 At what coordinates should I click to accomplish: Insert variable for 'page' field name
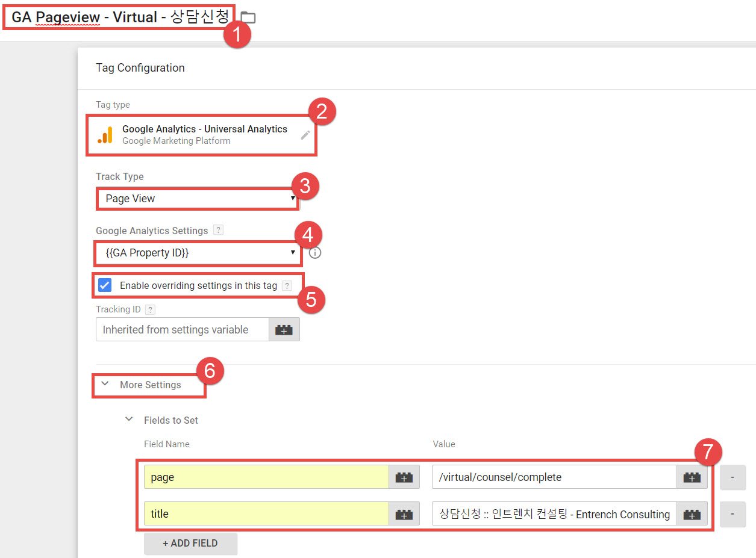click(x=404, y=477)
